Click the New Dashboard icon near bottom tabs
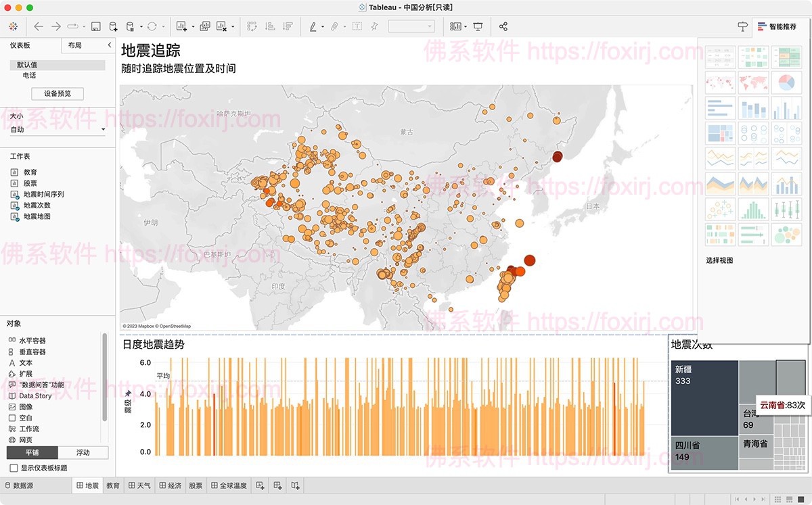This screenshot has height=505, width=812. [276, 485]
